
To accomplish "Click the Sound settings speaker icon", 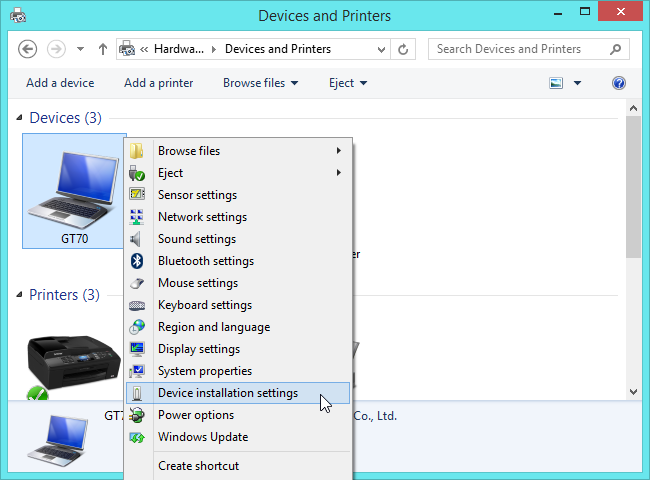I will tap(138, 239).
